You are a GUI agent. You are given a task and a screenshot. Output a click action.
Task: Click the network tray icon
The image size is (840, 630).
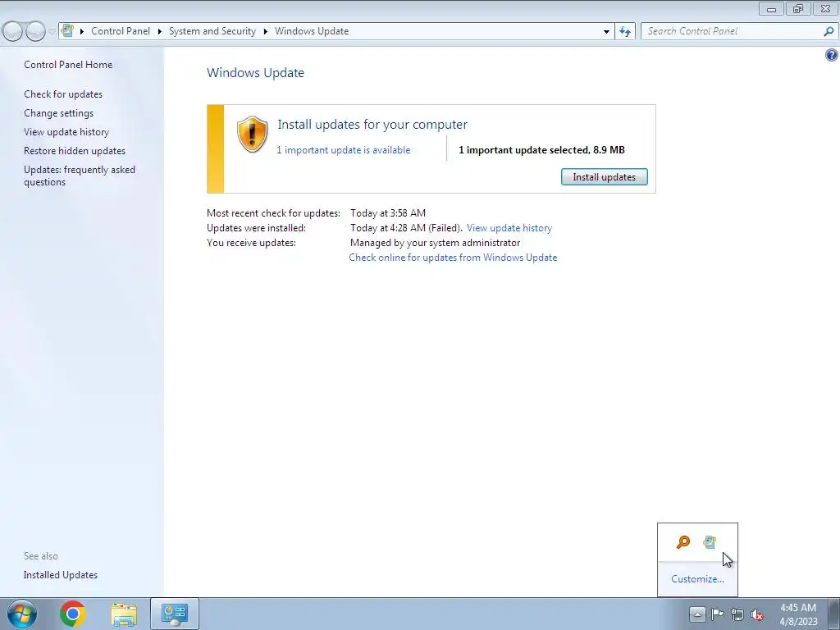pyautogui.click(x=737, y=614)
